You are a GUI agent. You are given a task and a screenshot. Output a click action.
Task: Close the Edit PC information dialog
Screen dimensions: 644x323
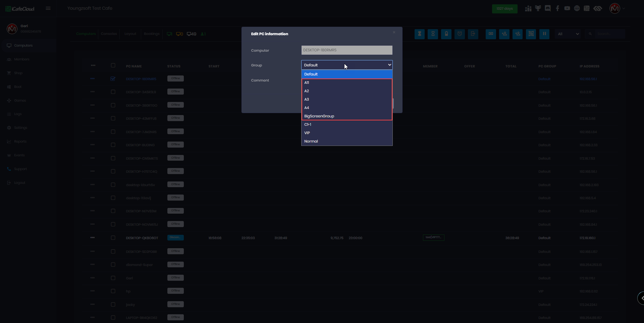click(x=394, y=33)
